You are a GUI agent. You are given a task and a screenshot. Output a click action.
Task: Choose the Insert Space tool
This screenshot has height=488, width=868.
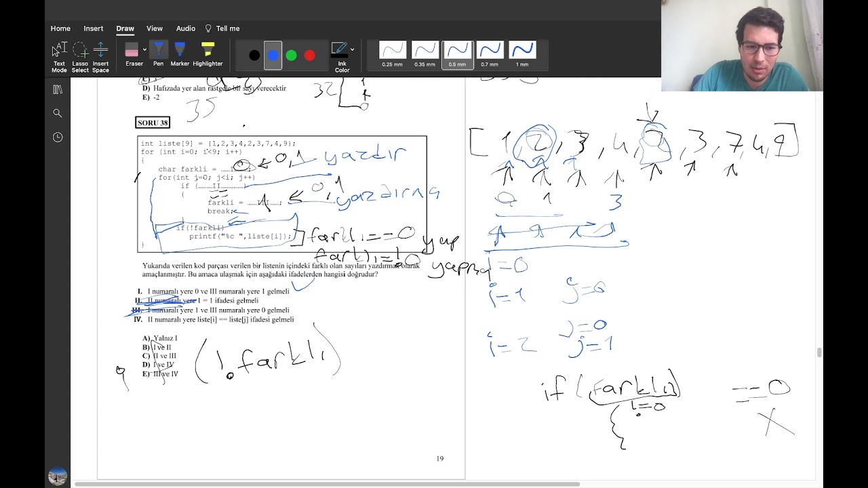tap(100, 57)
